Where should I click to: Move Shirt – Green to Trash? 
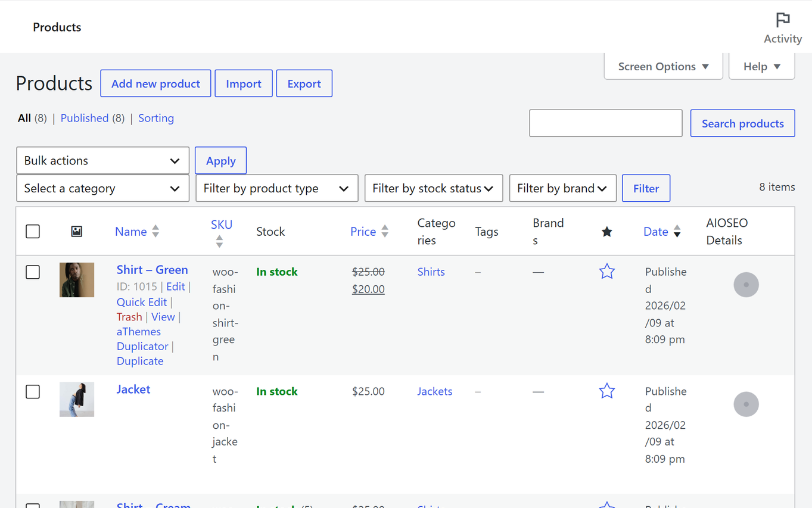pyautogui.click(x=129, y=317)
